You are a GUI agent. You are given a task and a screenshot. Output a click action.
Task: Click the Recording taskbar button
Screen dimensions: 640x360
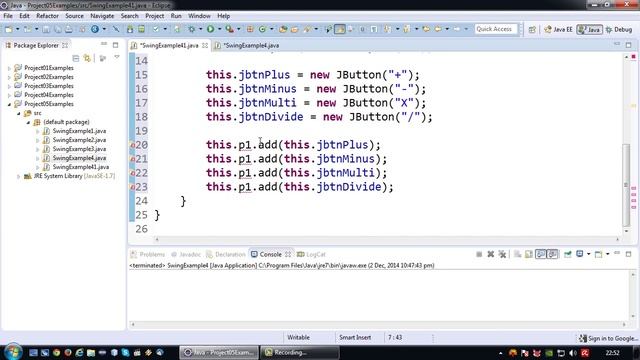coord(300,352)
